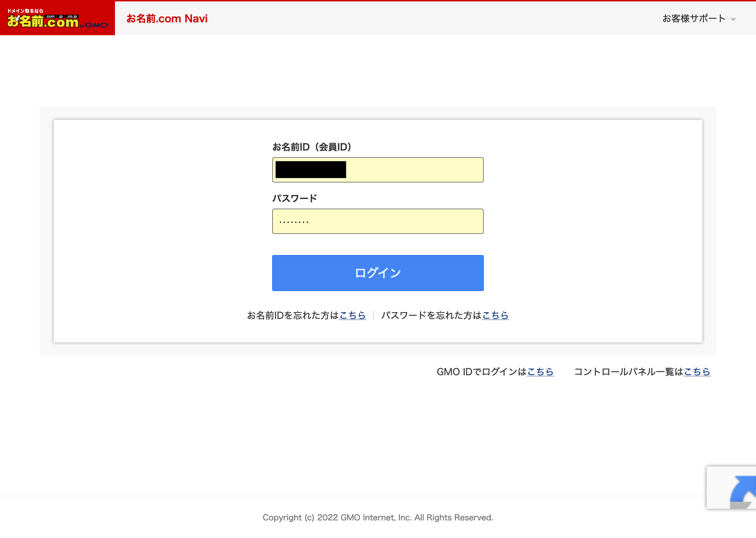Click the パスワードを忘れた方は text
The image size is (756, 538).
431,315
